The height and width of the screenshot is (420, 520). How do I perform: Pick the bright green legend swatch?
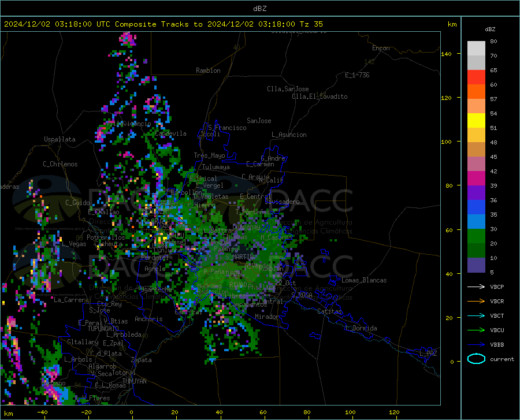(476, 236)
